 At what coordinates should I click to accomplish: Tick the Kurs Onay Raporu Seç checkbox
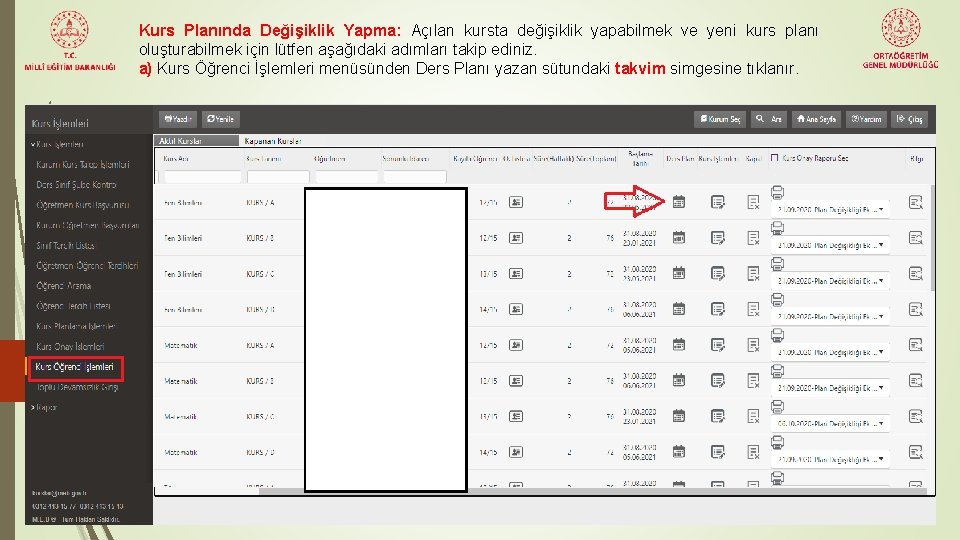click(x=774, y=158)
